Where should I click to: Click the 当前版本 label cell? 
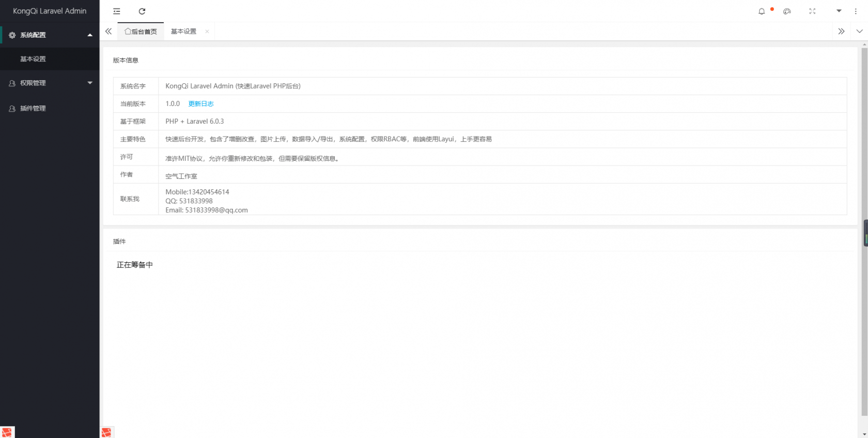click(136, 104)
